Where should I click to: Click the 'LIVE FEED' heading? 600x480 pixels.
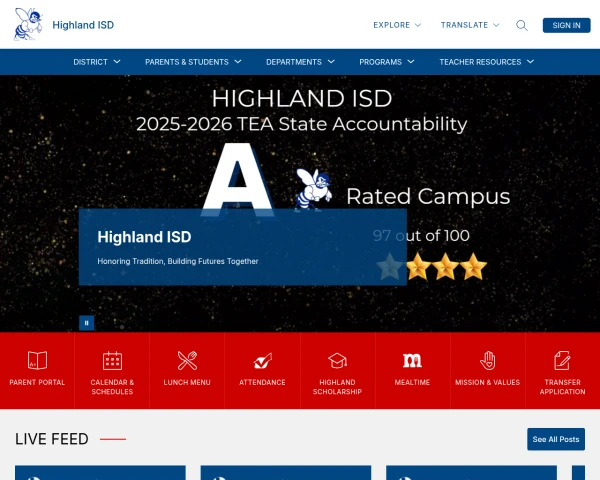(52, 439)
